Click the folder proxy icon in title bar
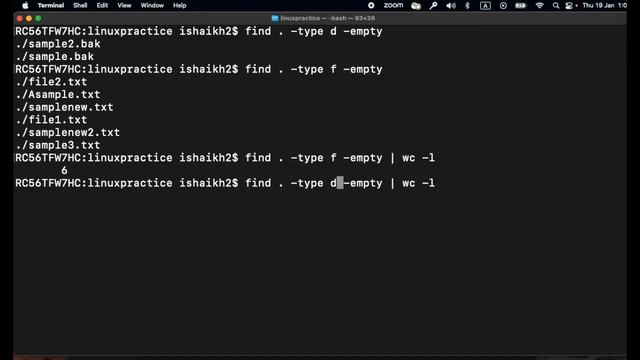This screenshot has width=640, height=360. 275,18
